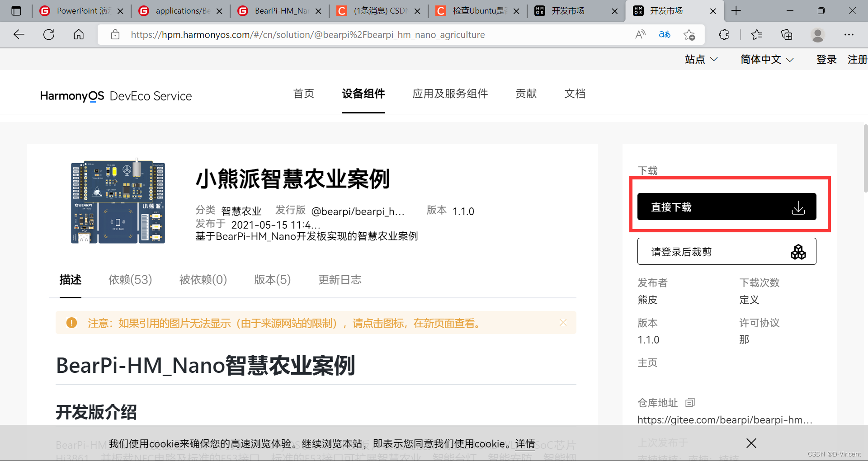This screenshot has width=868, height=461.
Task: Open the HarmonyOS DevEco Service logo
Action: [116, 96]
